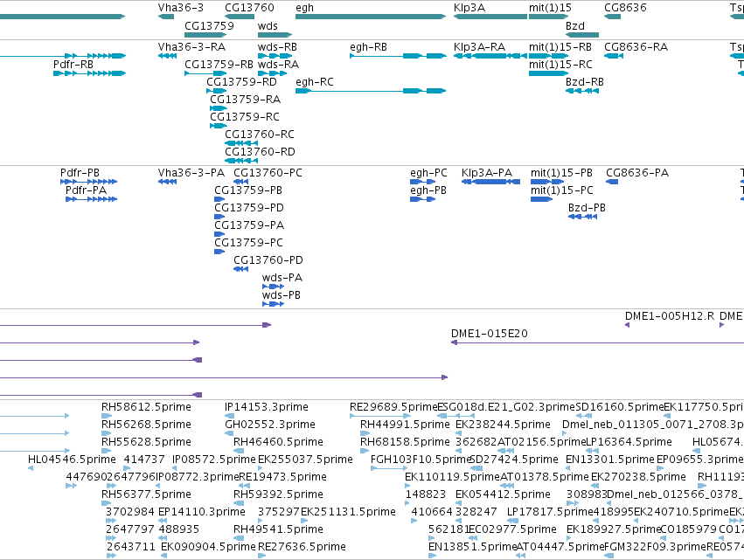Click the wds gene label
Image resolution: width=744 pixels, height=560 pixels.
point(268,26)
